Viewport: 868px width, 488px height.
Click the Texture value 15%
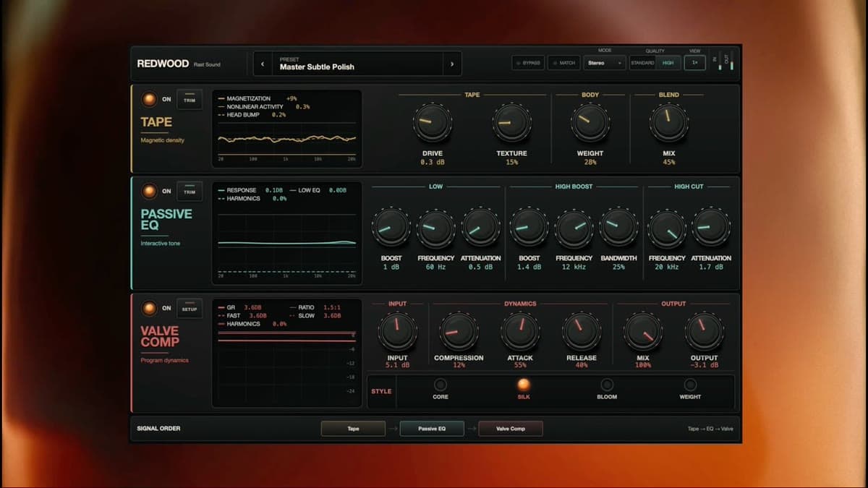coord(512,162)
